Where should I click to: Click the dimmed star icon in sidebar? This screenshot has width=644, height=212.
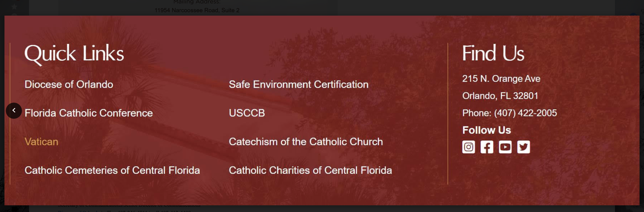click(x=15, y=7)
